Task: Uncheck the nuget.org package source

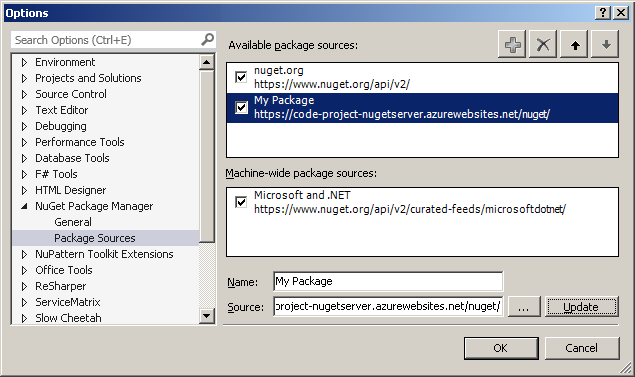Action: 241,77
